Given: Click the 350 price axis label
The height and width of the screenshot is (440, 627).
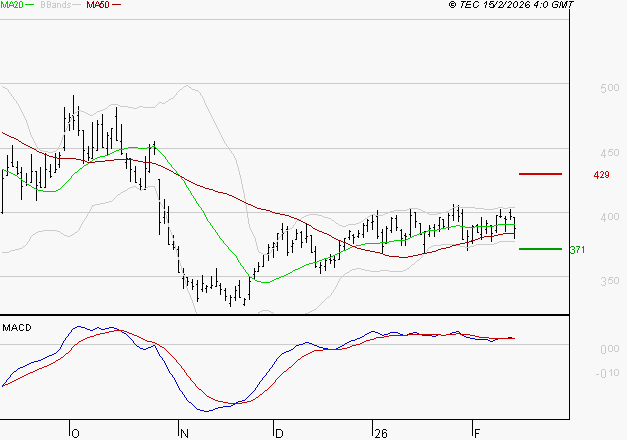Looking at the screenshot, I should 609,281.
